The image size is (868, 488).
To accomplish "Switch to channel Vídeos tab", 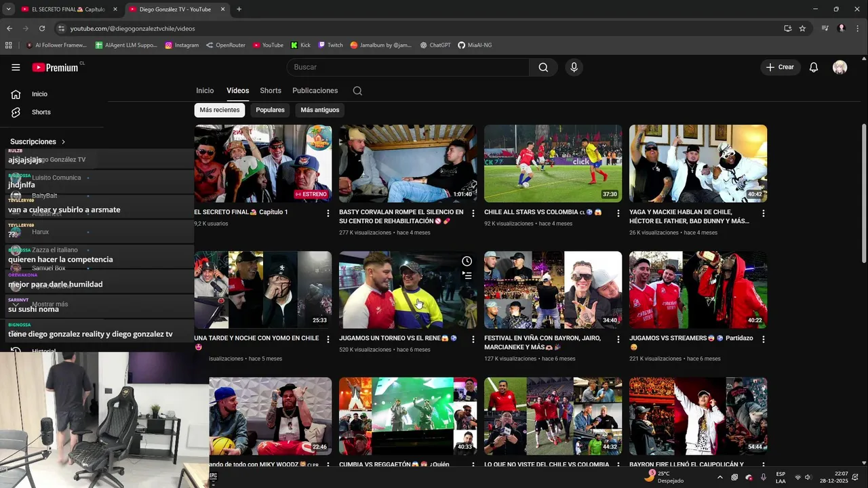I will [237, 91].
